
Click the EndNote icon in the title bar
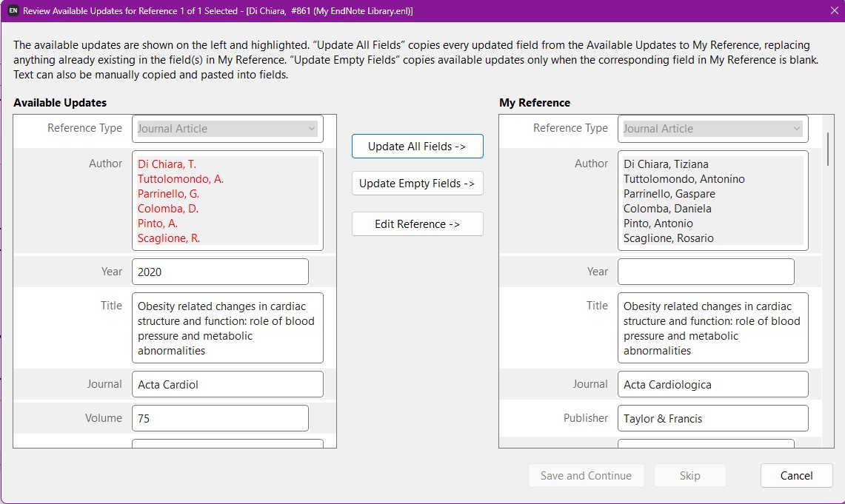pyautogui.click(x=11, y=11)
